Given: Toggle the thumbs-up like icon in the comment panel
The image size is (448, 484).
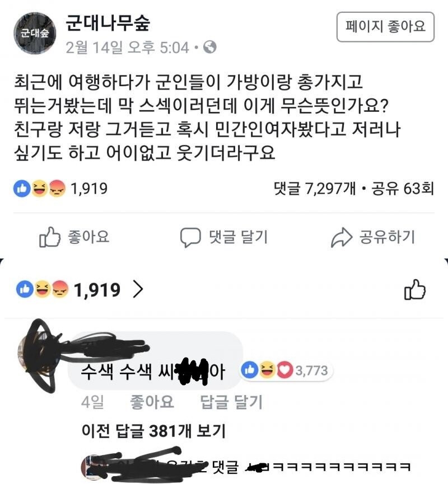Looking at the screenshot, I should tap(415, 289).
